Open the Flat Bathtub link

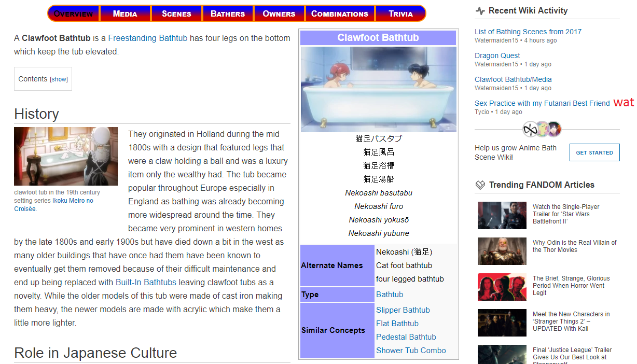point(397,323)
